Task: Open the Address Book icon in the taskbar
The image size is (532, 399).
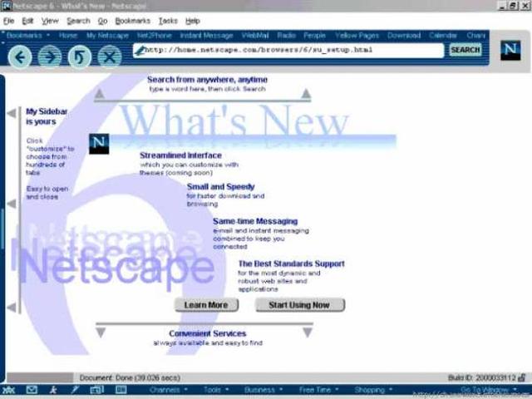Action: (97, 390)
